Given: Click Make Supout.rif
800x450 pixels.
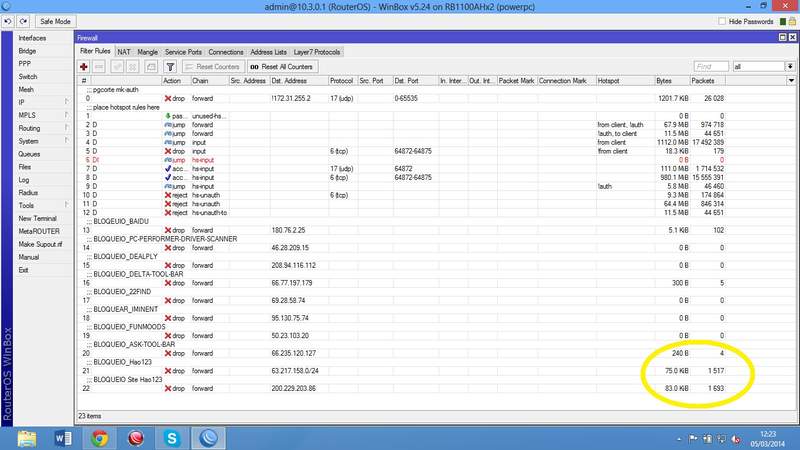Looking at the screenshot, I should point(40,244).
